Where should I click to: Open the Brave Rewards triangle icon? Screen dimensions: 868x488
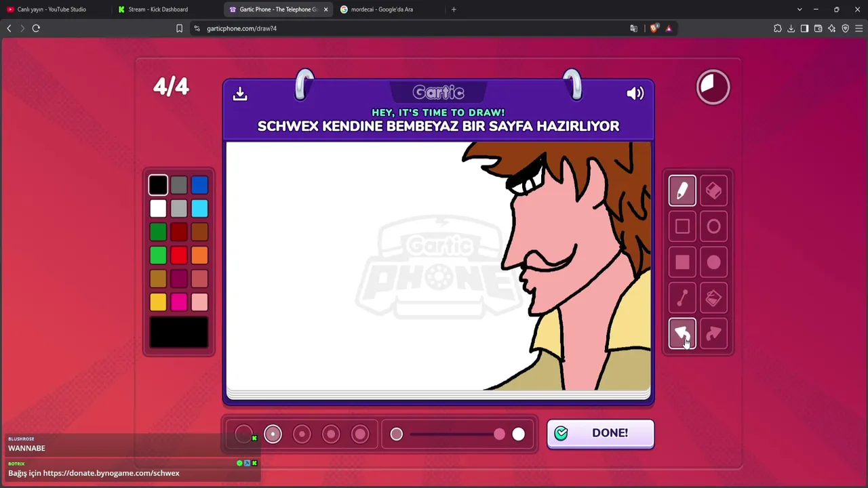[669, 28]
